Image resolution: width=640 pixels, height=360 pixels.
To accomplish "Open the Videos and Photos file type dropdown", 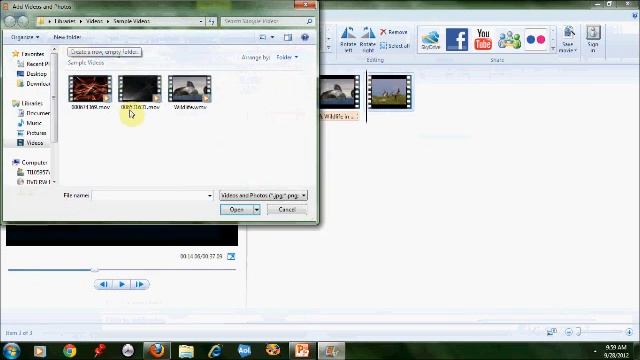I will click(x=263, y=196).
